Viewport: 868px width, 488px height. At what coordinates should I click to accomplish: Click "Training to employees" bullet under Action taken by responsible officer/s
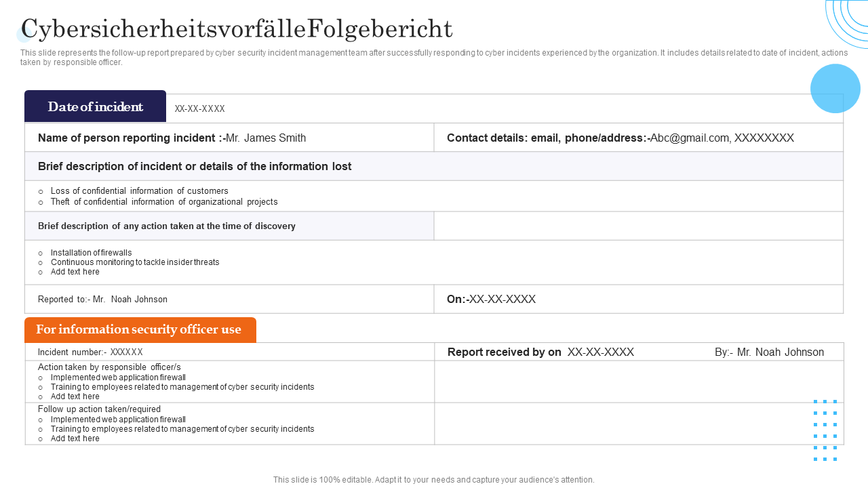(182, 387)
